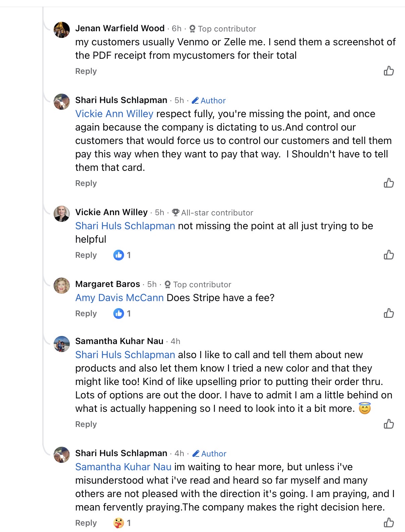Like Margaret Baros's Stripe fee question
The height and width of the screenshot is (532, 405).
pos(389,313)
